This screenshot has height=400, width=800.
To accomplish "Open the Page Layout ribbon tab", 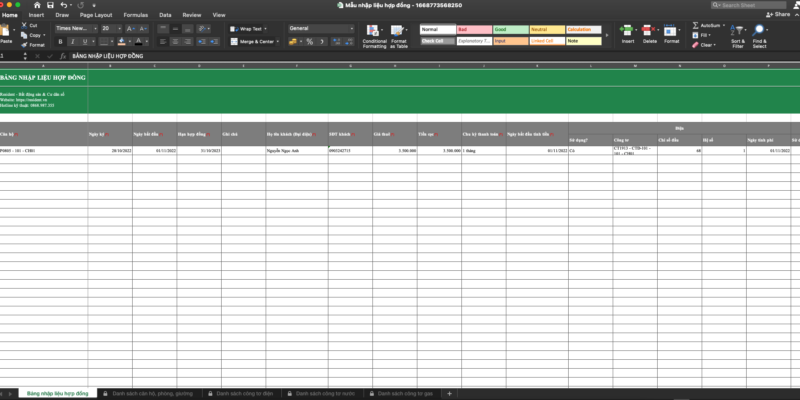I will tap(96, 16).
